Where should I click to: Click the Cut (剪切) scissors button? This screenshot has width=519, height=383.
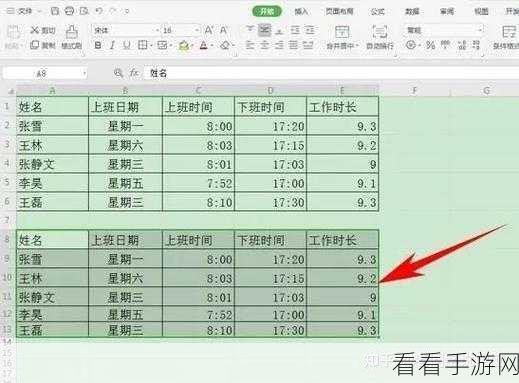[x=43, y=30]
